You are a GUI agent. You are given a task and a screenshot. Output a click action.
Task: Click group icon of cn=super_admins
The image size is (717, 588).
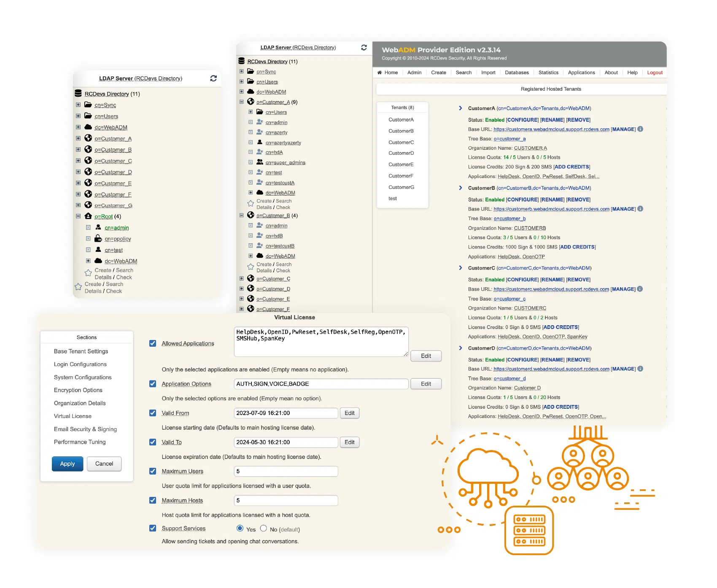(x=260, y=162)
